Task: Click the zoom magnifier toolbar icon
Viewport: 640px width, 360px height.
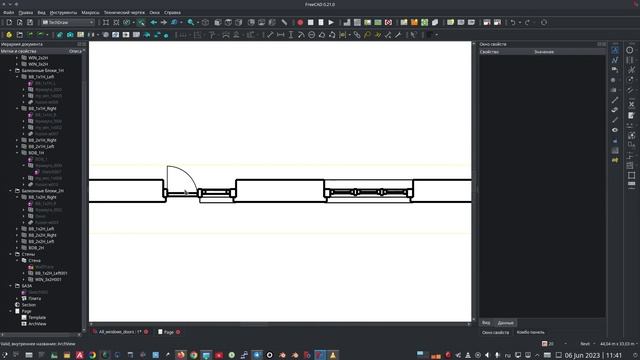Action: (191, 22)
